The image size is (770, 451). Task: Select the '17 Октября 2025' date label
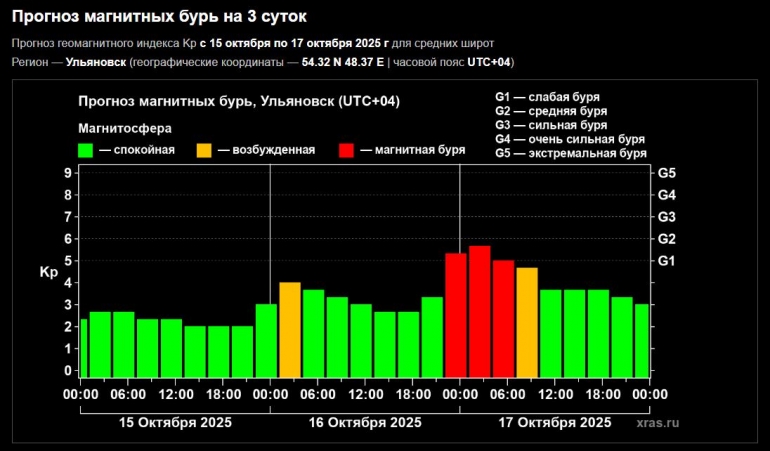pyautogui.click(x=554, y=423)
